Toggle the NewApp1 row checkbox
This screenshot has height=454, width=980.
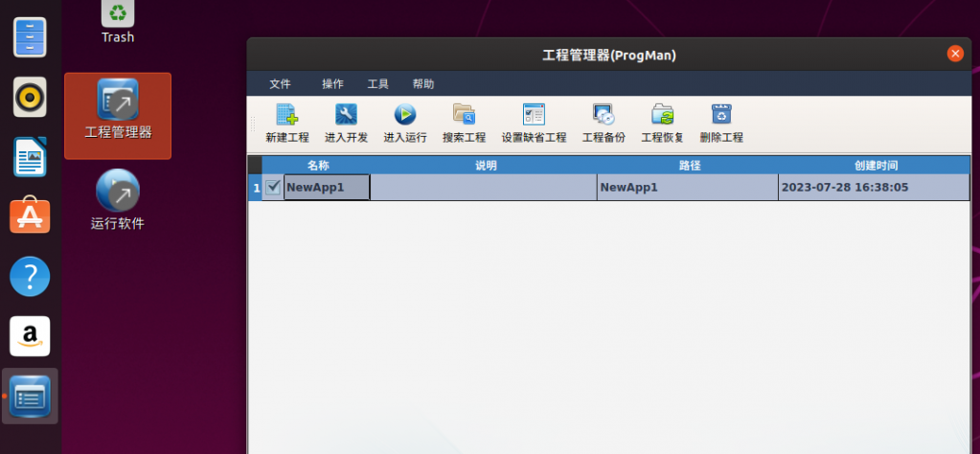tap(272, 188)
